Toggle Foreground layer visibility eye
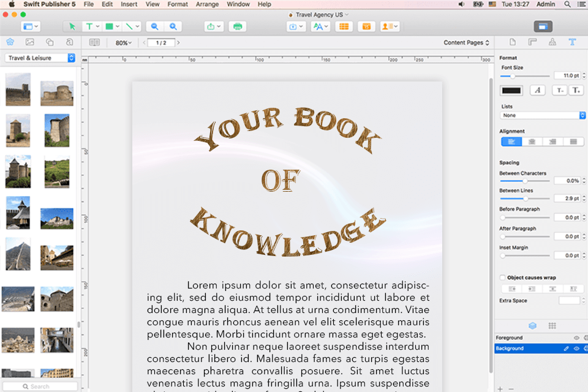The width and height of the screenshot is (588, 392). (x=576, y=337)
